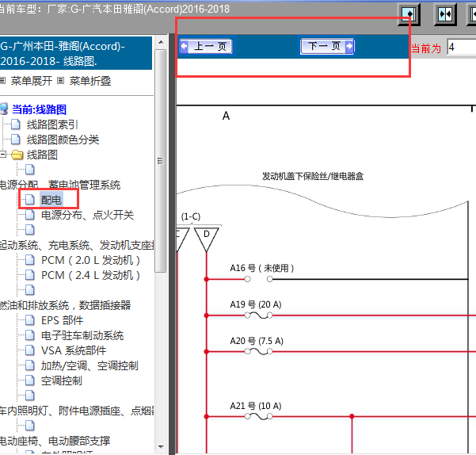Viewport: 476px width, 455px height.
Task: Click the collapse-center panel toolbar icon
Action: coord(445,14)
